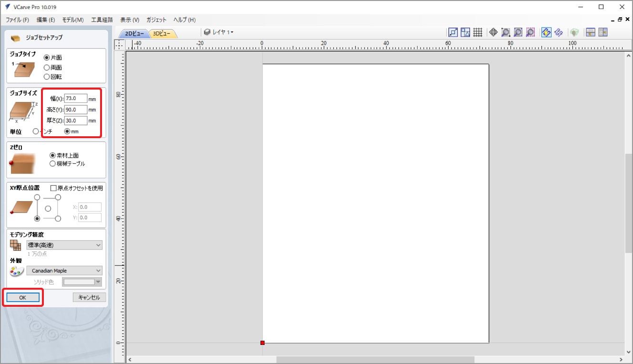Select the 両面 job type radio button
Viewport: 633px width, 364px height.
click(47, 68)
